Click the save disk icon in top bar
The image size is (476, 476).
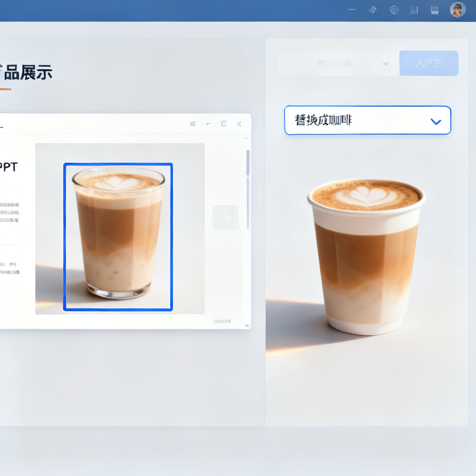(x=435, y=10)
